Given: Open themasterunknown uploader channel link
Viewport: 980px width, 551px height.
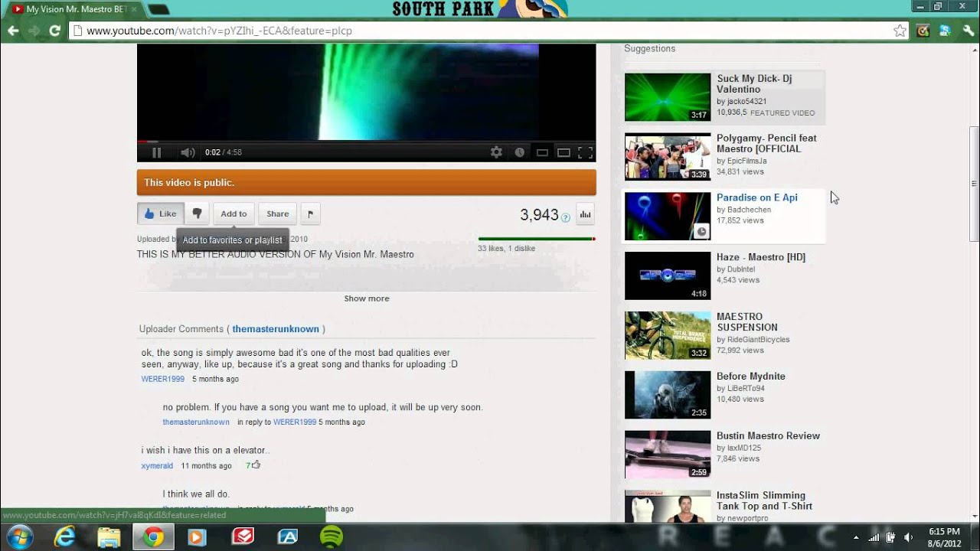Looking at the screenshot, I should 276,329.
